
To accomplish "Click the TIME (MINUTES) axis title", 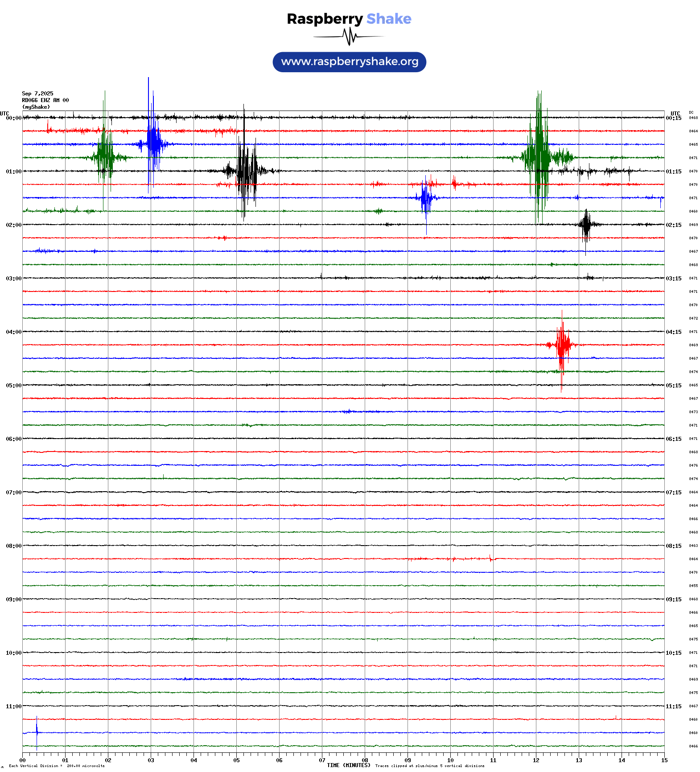I will (x=348, y=765).
